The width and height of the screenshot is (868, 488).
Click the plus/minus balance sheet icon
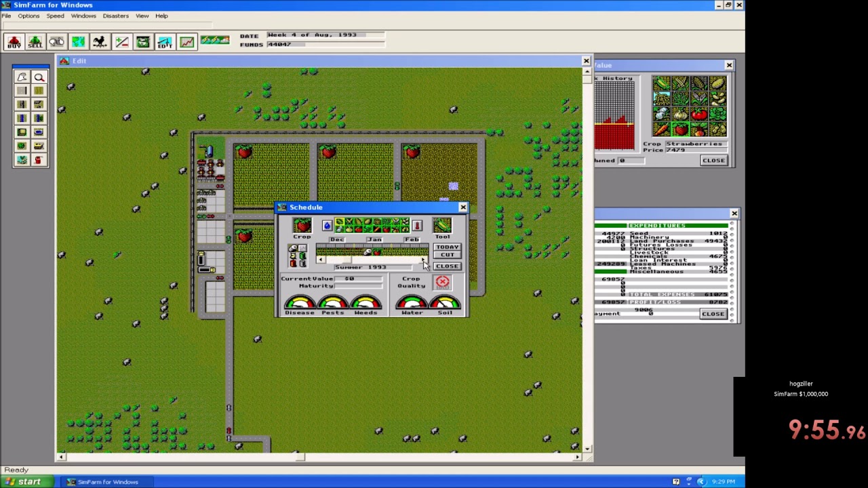pyautogui.click(x=121, y=42)
